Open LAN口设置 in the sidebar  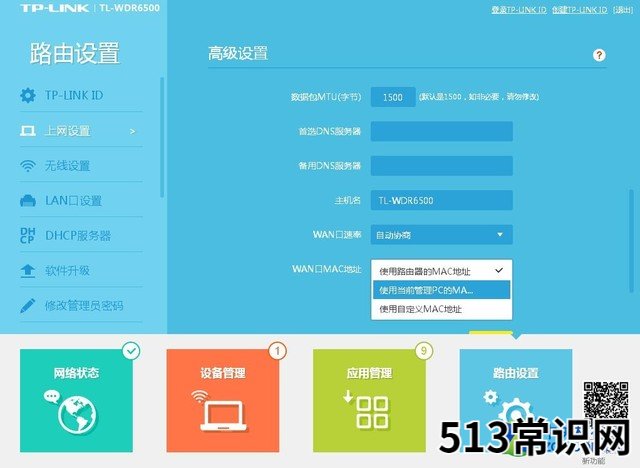point(81,201)
